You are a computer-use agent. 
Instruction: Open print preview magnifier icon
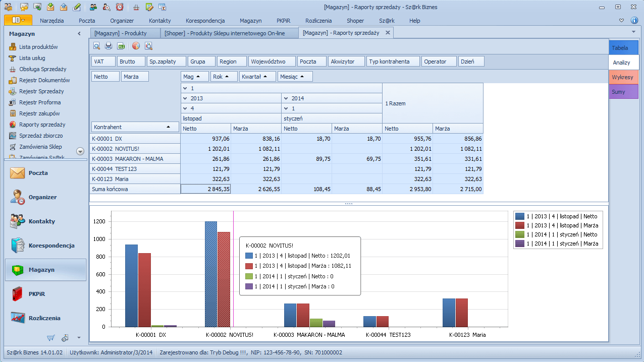pos(96,46)
